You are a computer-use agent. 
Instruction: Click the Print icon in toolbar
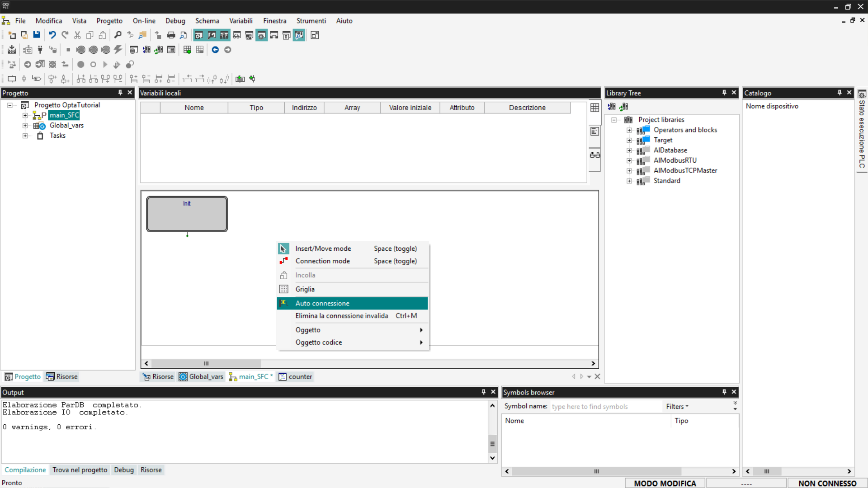pos(171,35)
